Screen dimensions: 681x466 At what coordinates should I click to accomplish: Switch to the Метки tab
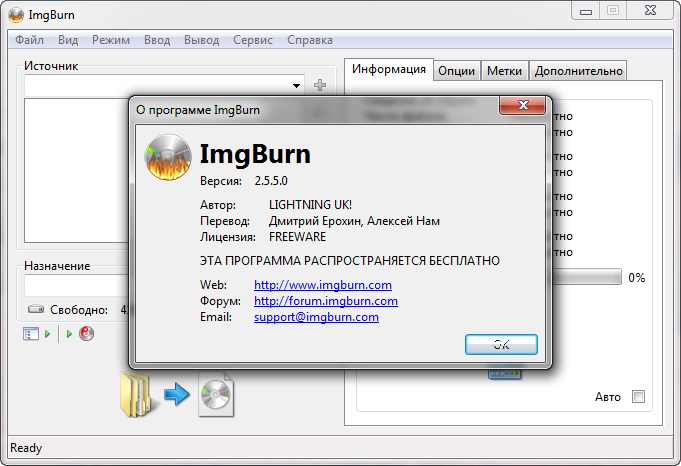point(504,71)
